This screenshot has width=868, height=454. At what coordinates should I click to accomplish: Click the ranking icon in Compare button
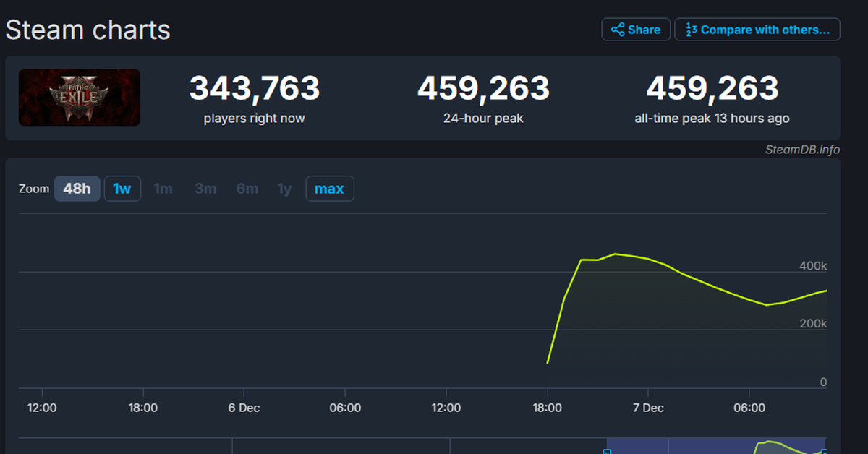click(691, 30)
